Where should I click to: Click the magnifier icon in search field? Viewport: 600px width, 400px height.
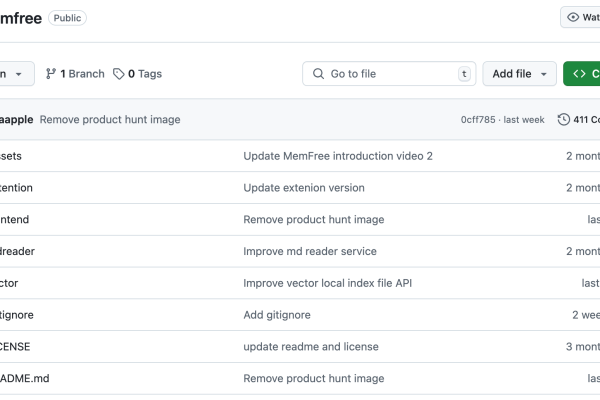coord(318,73)
